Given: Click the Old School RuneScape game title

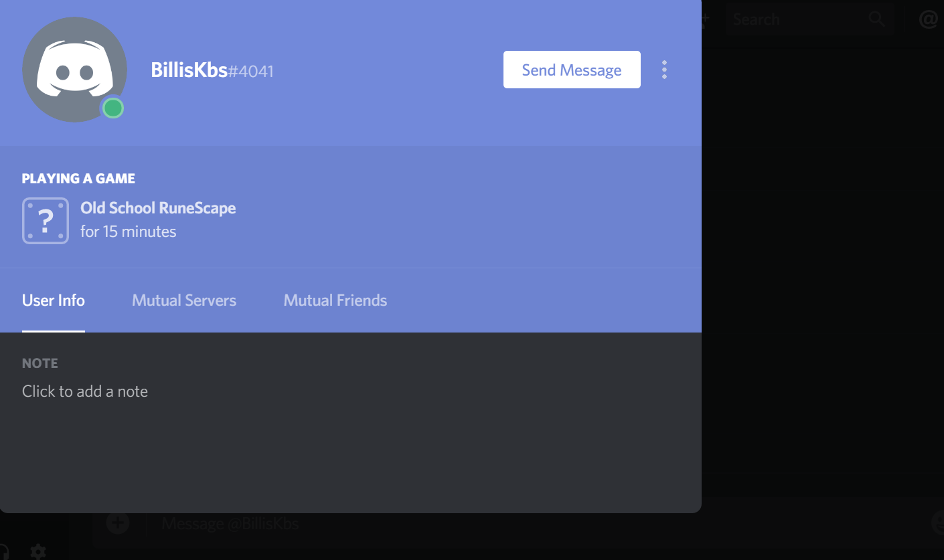Looking at the screenshot, I should pyautogui.click(x=158, y=208).
